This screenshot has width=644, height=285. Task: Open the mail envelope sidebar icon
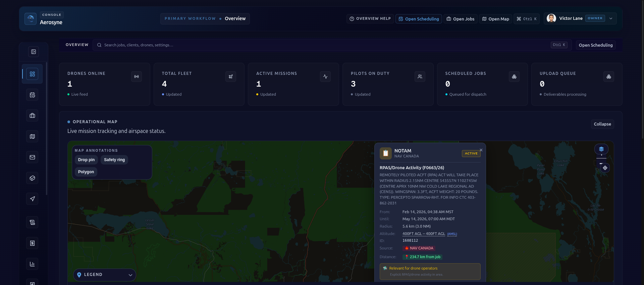pos(32,157)
